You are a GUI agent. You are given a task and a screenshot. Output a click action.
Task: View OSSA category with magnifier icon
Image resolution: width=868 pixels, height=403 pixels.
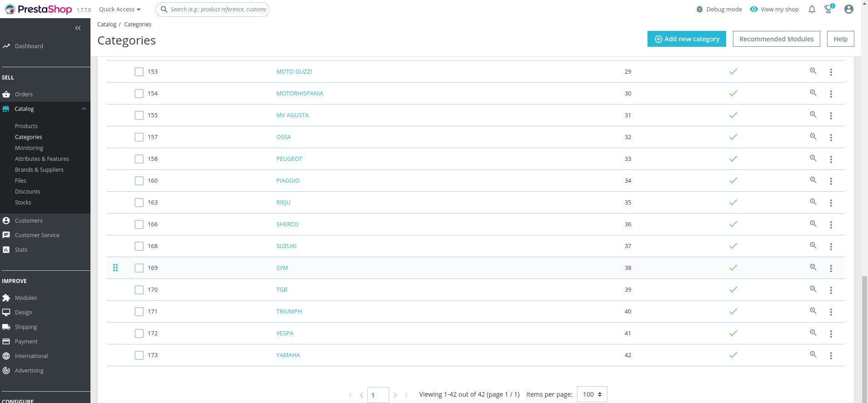click(x=813, y=136)
